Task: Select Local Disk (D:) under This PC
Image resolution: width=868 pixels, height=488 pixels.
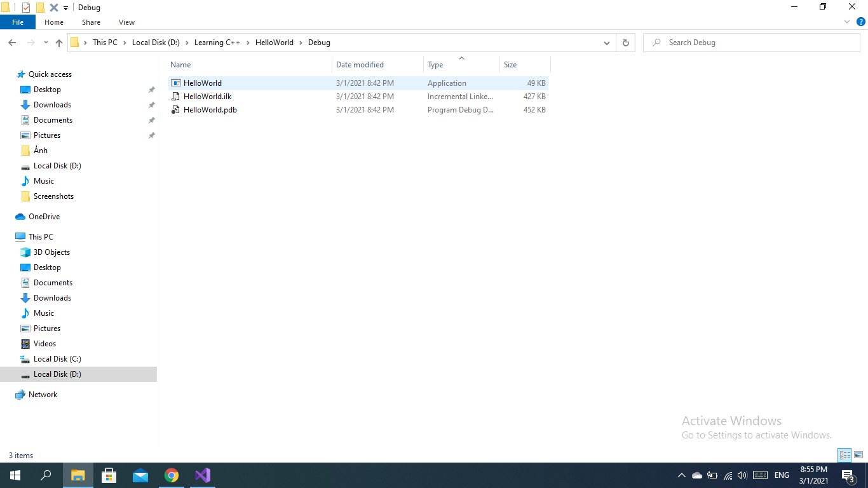Action: [78, 374]
